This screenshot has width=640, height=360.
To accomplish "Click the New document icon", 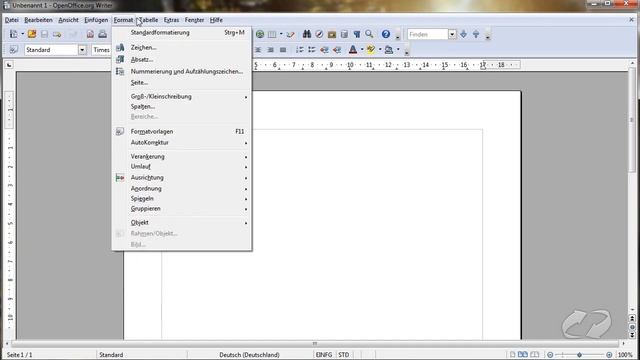I will pyautogui.click(x=13, y=34).
